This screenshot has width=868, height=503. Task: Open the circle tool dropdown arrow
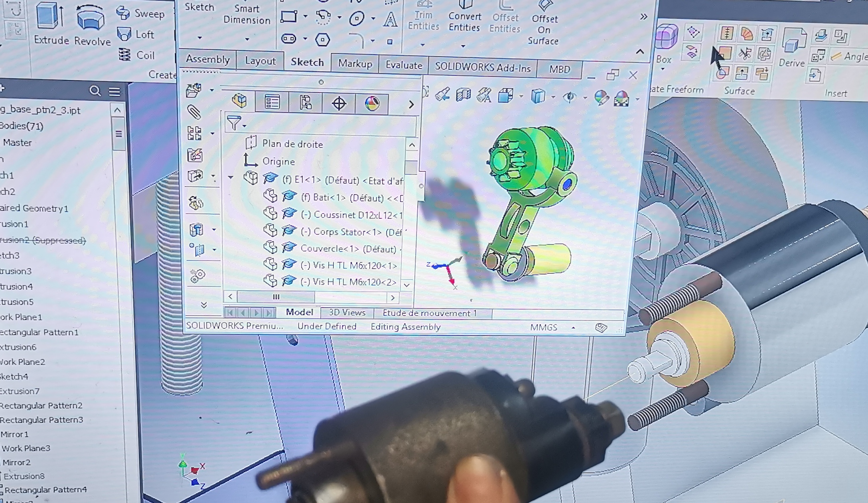tap(373, 19)
